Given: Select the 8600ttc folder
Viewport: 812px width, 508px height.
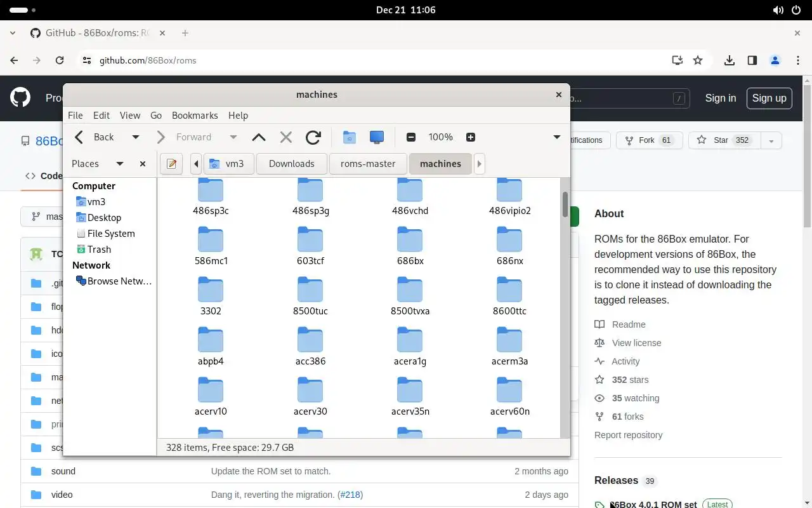Looking at the screenshot, I should 509,297.
